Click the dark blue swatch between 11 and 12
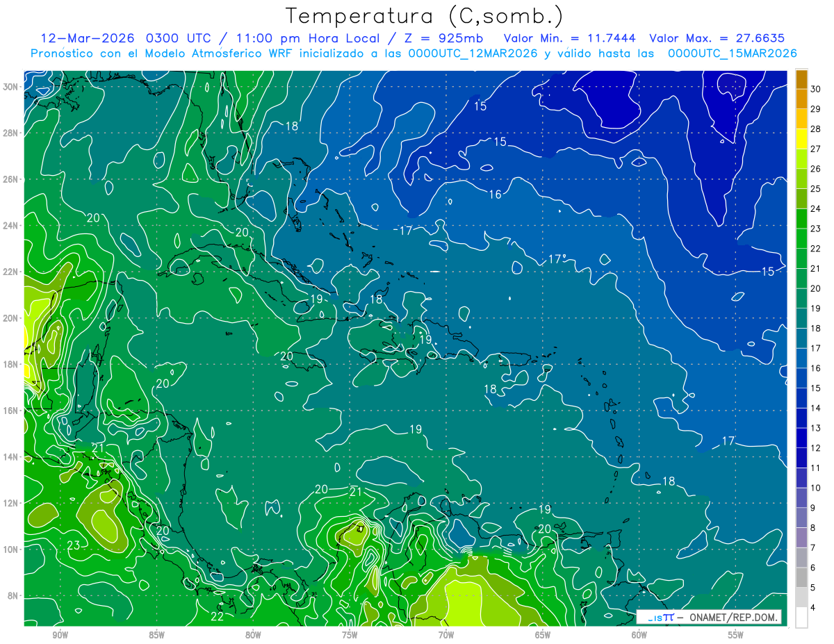Viewport: 834px width, 644px height. [x=801, y=458]
